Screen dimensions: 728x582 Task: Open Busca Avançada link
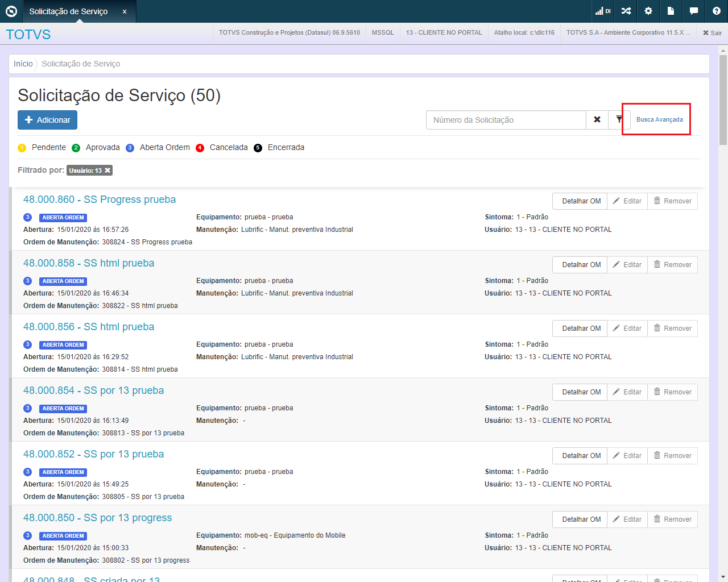point(660,119)
